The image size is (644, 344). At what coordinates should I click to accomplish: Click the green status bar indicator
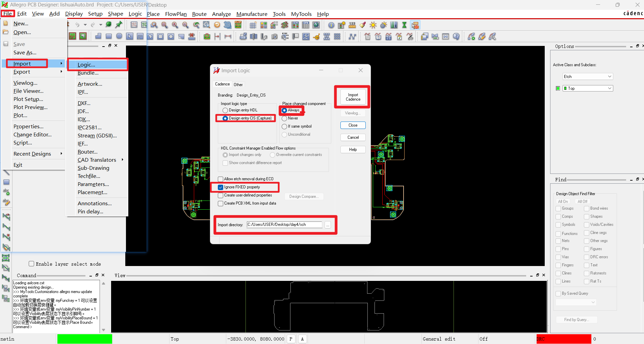85,339
